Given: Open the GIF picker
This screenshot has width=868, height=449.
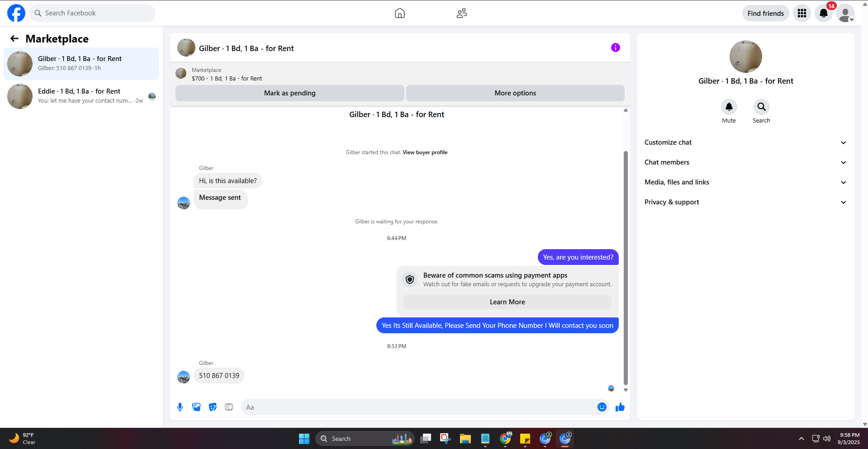Looking at the screenshot, I should pos(229,407).
